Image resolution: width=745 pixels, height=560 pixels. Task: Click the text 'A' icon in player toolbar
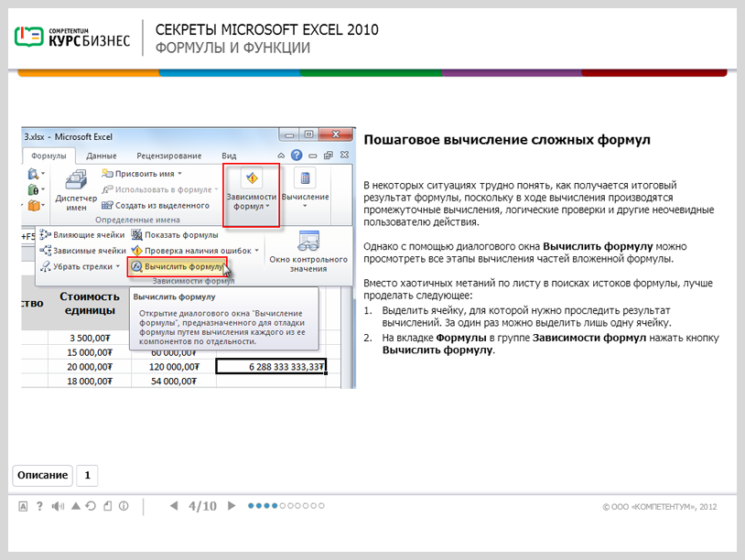coord(23,506)
